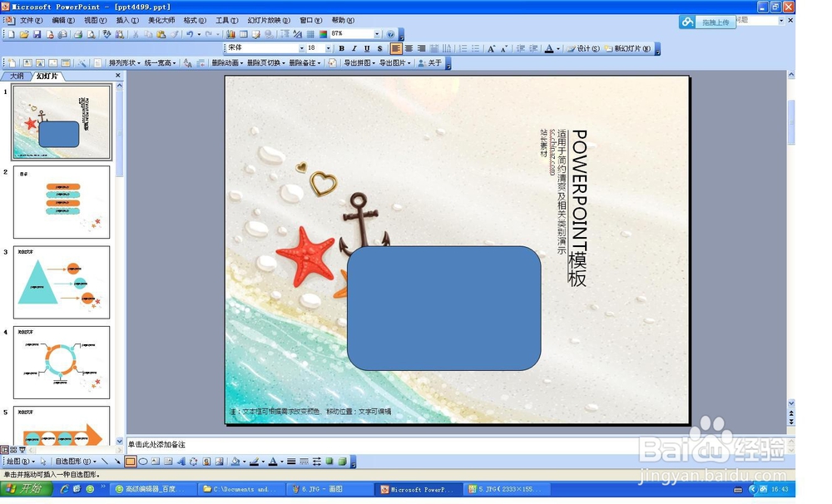Viewport: 832px width, 504px height.
Task: Toggle left text alignment
Action: [396, 48]
